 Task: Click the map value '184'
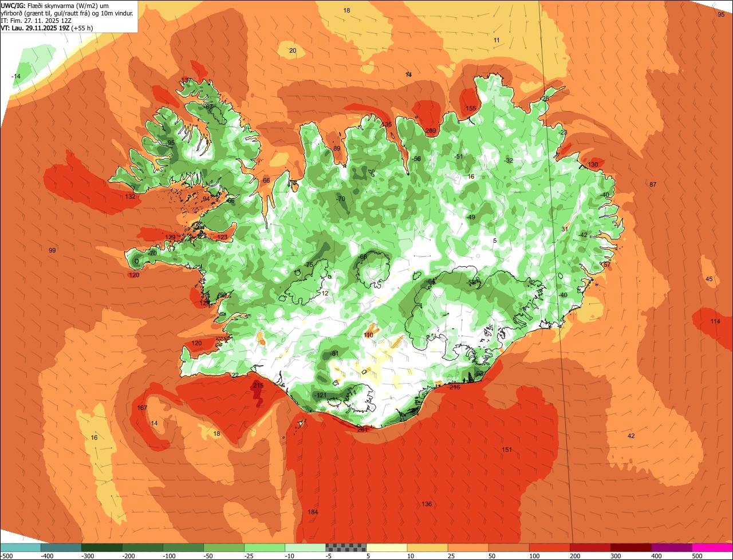click(x=313, y=512)
